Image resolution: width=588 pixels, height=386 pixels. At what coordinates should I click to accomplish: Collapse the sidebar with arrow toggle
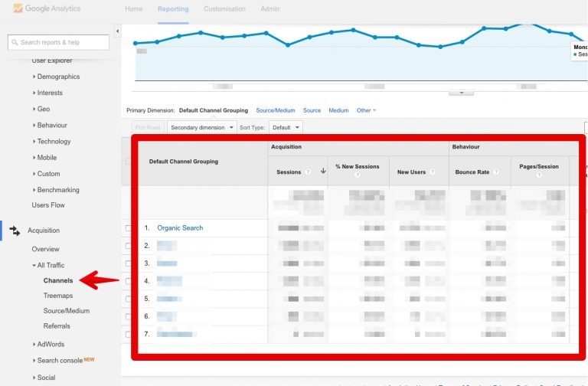point(117,31)
